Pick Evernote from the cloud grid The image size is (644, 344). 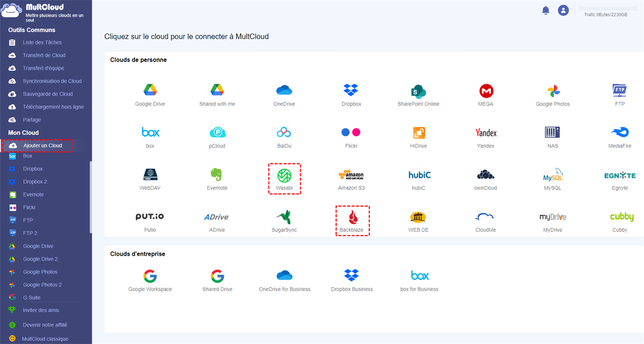coord(217,179)
